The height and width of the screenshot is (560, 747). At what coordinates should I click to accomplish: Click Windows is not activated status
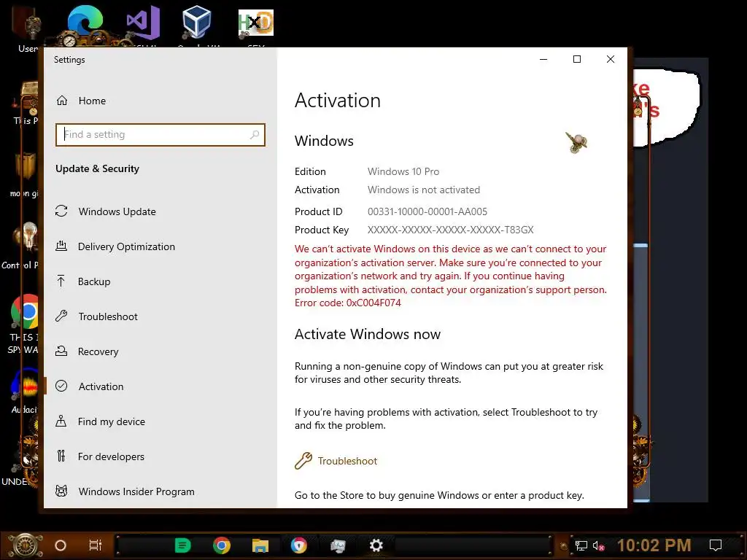coord(424,190)
